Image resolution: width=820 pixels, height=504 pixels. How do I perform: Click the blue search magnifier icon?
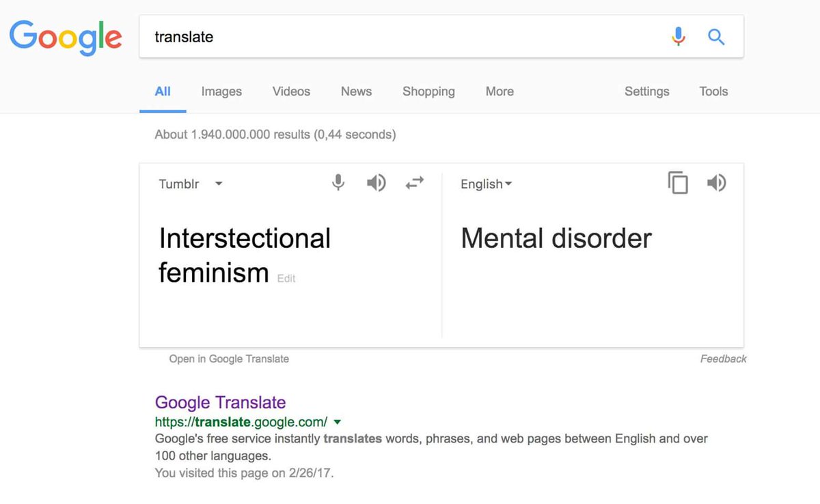click(x=716, y=37)
